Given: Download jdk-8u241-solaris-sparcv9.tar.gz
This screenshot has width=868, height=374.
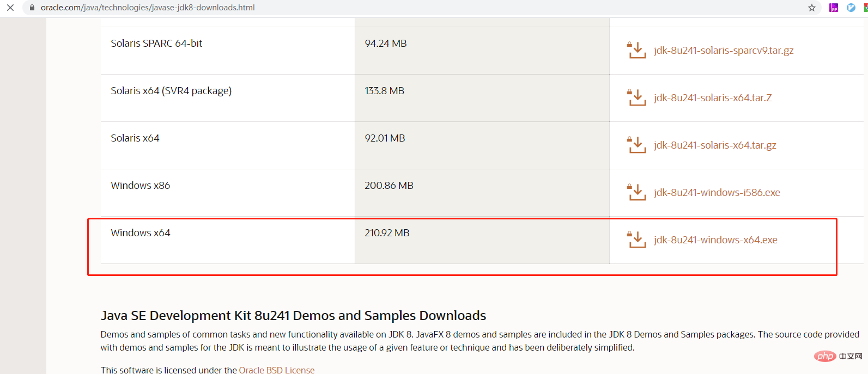Looking at the screenshot, I should 724,51.
